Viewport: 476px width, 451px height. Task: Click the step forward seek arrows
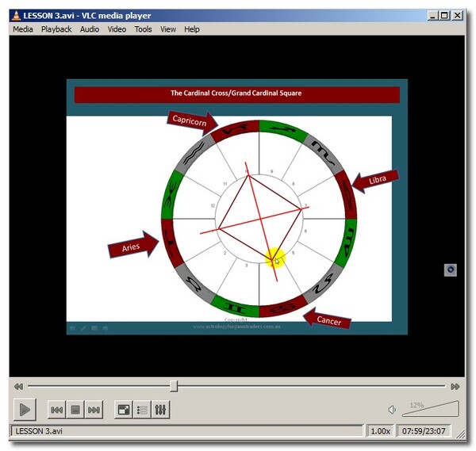(x=455, y=387)
